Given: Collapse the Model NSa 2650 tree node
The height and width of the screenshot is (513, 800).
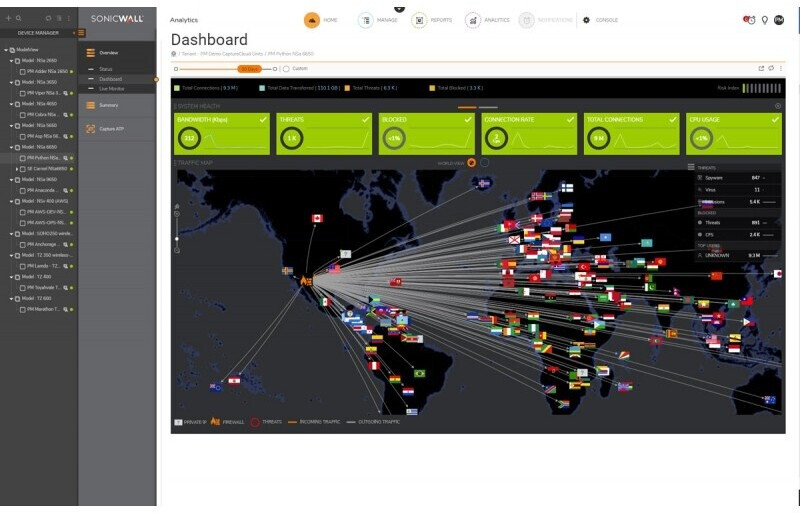Looking at the screenshot, I should click(11, 61).
